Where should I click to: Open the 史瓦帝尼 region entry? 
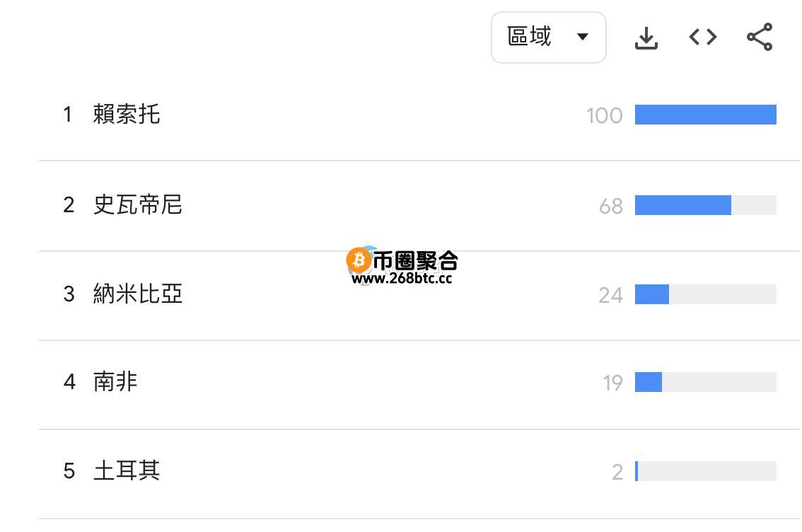(x=138, y=204)
